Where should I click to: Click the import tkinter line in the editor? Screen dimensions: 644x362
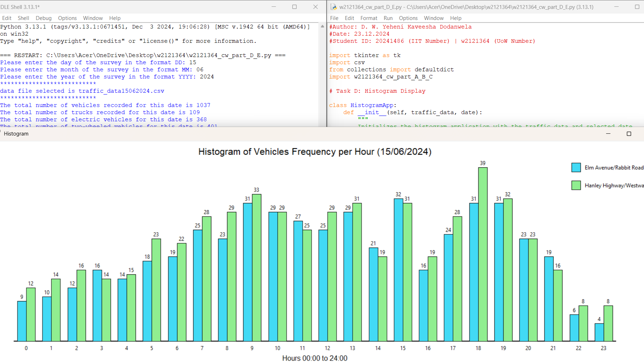[x=365, y=55]
